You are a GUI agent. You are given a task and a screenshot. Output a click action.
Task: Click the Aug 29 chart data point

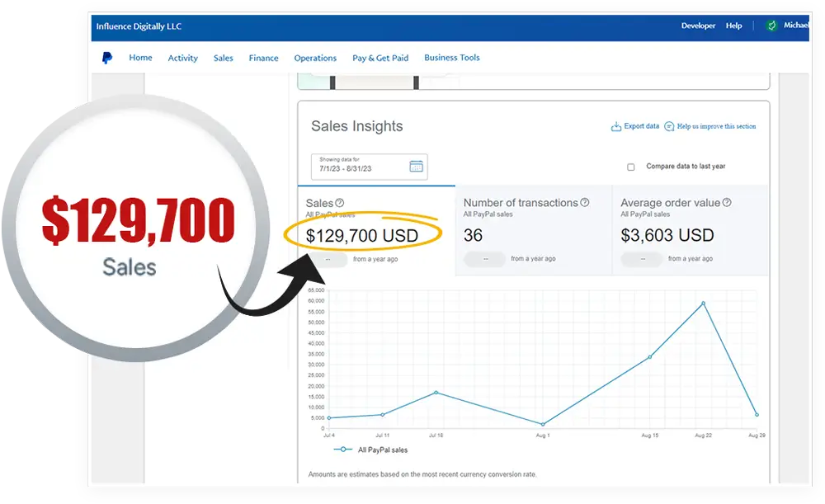757,415
